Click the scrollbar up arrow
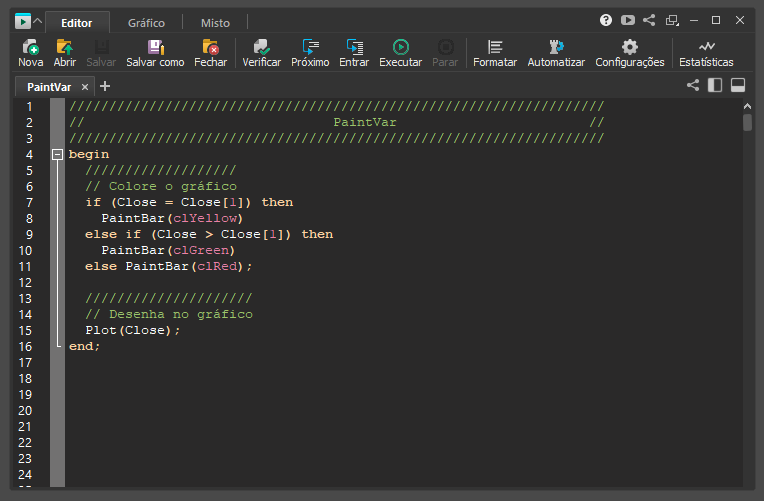Image resolution: width=764 pixels, height=501 pixels. pyautogui.click(x=747, y=106)
